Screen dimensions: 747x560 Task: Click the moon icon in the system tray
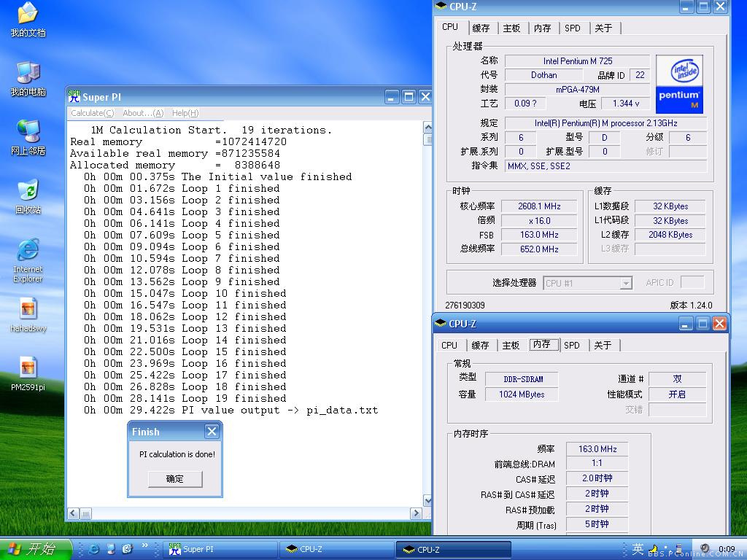[x=654, y=549]
